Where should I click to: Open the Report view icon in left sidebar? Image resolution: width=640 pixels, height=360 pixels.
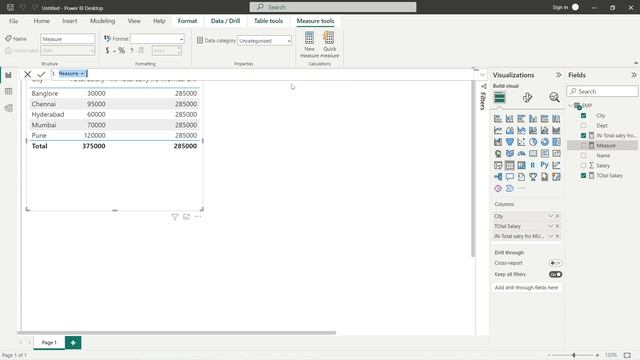(8, 75)
